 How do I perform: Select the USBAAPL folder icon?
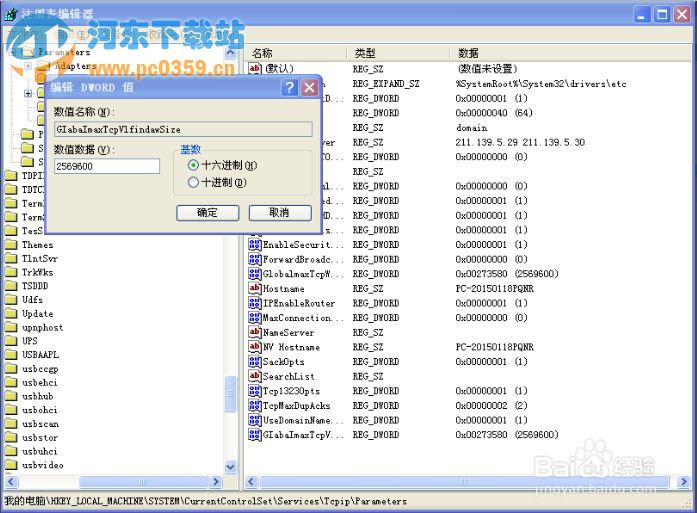click(x=11, y=355)
